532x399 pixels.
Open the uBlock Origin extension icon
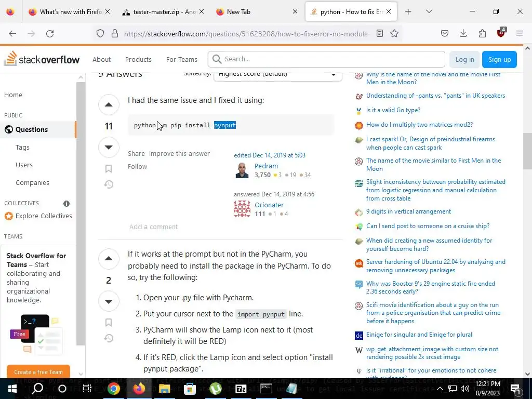[501, 33]
